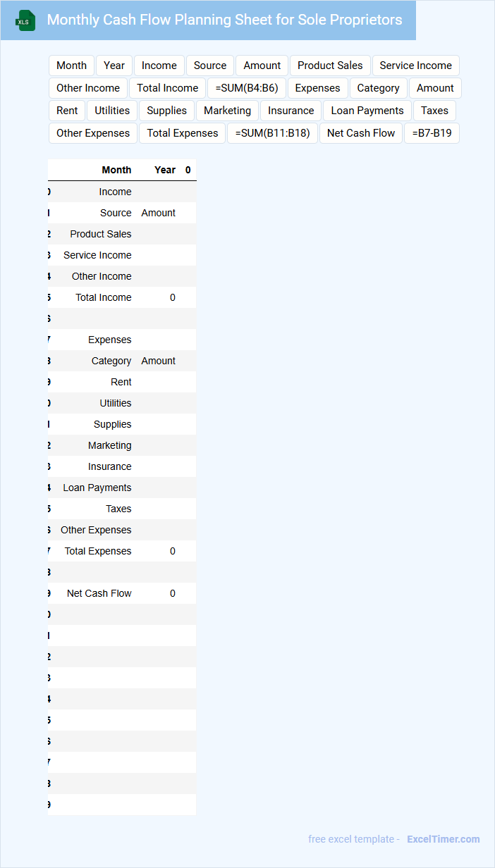Select the Total Expenses tag
Screen dimensions: 495x868
tap(183, 133)
